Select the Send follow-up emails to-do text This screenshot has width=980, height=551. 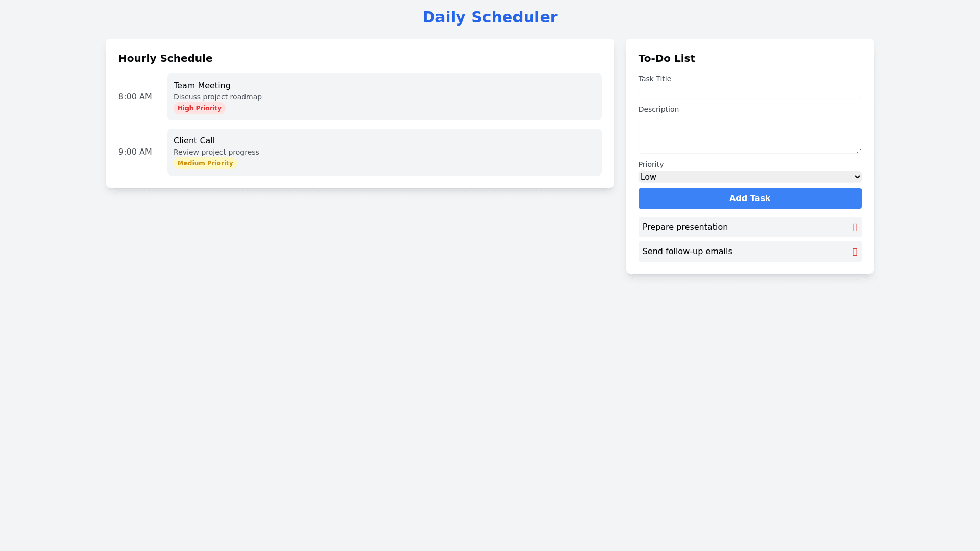687,252
